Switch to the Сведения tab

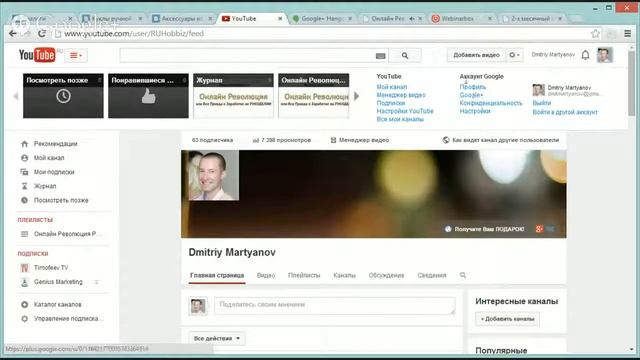(431, 276)
